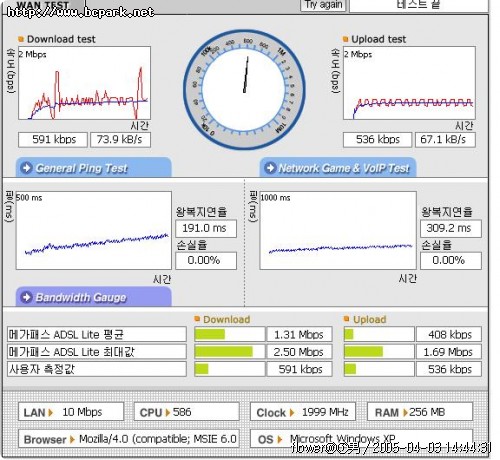Screen dimensions: 500x460
Task: Click the orange bullet beside Download test
Action: pyautogui.click(x=21, y=39)
